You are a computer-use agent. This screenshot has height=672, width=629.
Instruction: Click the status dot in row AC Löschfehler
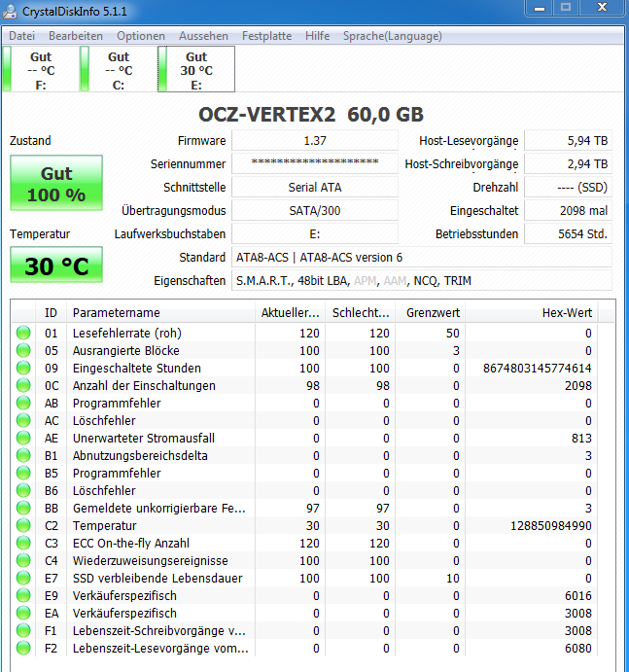pyautogui.click(x=23, y=421)
